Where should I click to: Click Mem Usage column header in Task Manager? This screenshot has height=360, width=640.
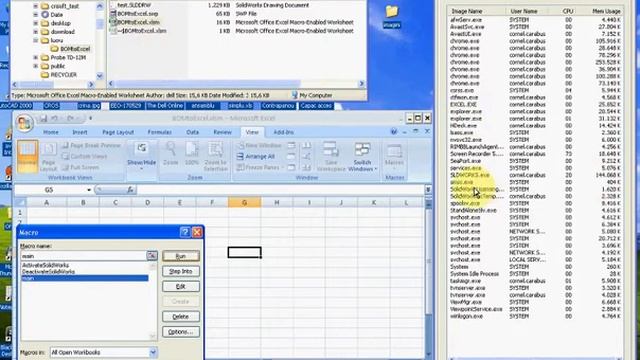pos(602,11)
